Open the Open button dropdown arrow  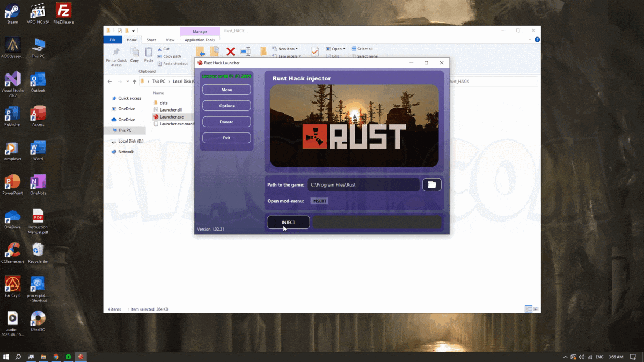tap(343, 48)
